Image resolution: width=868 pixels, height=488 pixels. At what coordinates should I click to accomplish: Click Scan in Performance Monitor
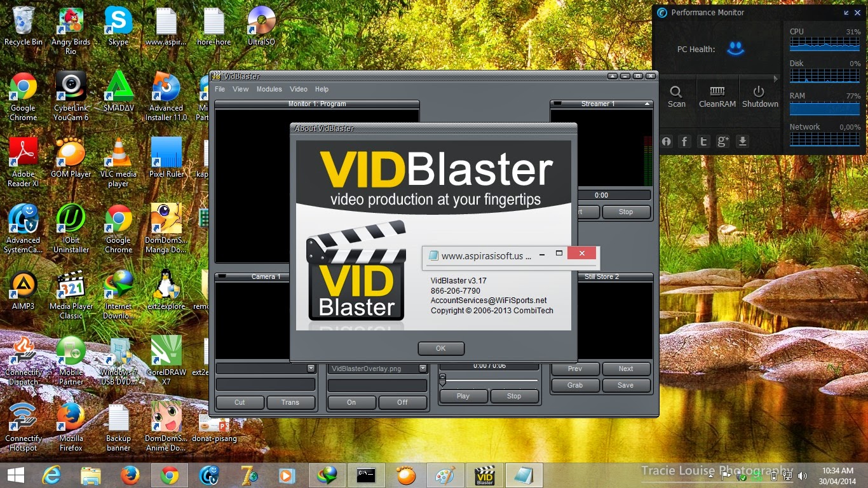[x=676, y=97]
